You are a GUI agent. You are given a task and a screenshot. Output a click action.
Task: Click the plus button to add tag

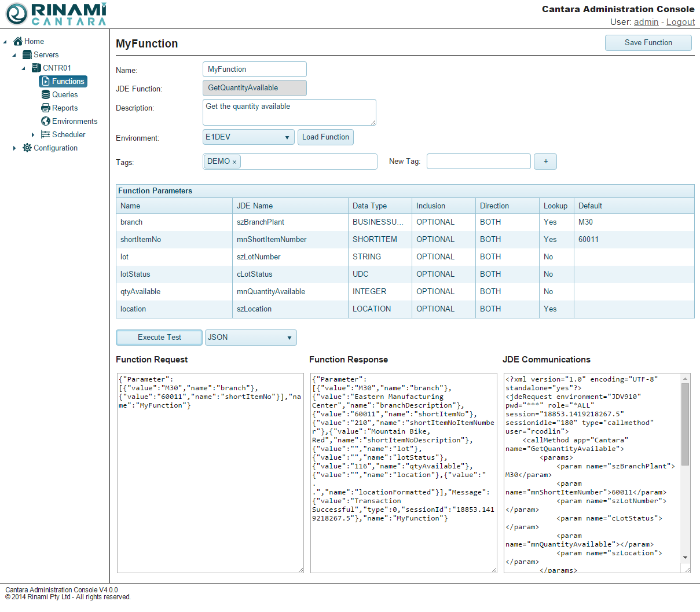click(545, 162)
